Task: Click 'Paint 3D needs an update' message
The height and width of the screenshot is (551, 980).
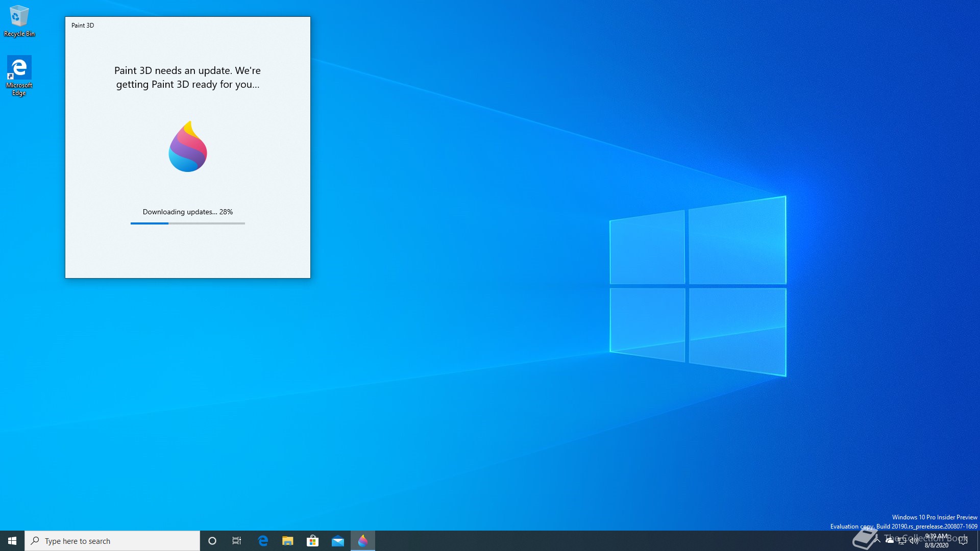Action: coord(188,78)
